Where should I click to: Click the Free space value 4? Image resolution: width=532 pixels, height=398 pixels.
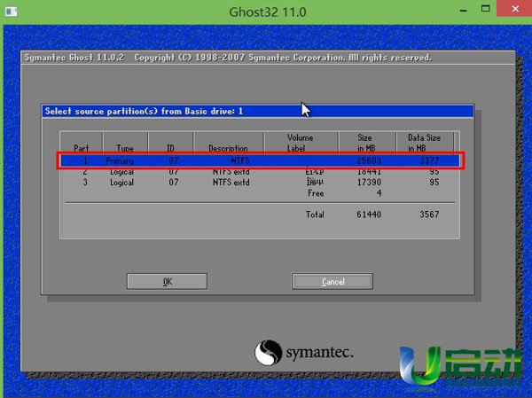tap(379, 193)
